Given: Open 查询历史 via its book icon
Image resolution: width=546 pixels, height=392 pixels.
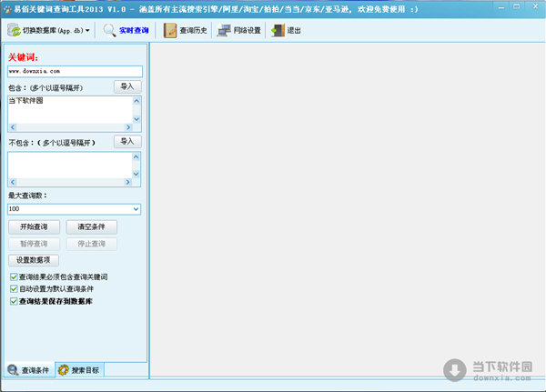Looking at the screenshot, I should tap(169, 31).
